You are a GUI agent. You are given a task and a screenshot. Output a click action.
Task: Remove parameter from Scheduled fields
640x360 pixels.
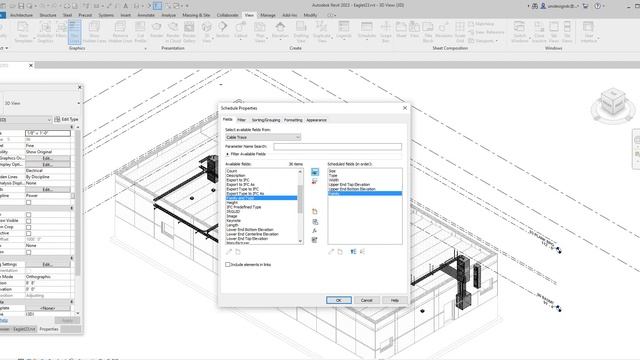(x=315, y=182)
